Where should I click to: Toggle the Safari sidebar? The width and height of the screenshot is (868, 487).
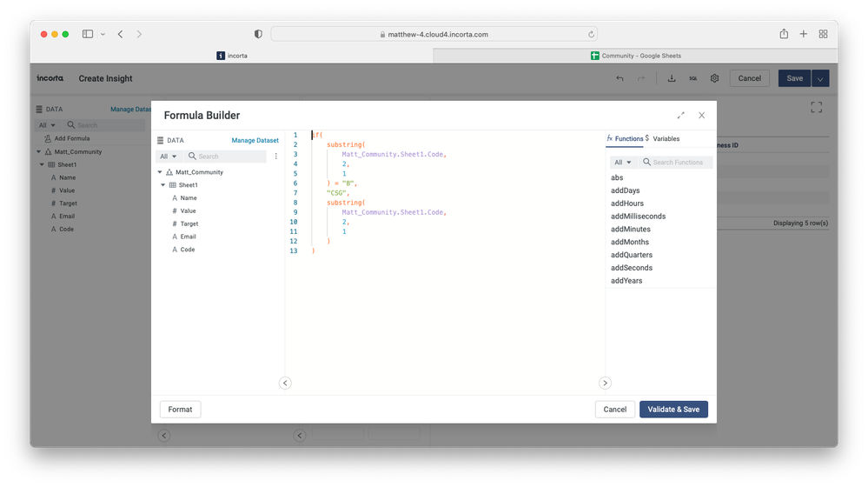pos(88,34)
